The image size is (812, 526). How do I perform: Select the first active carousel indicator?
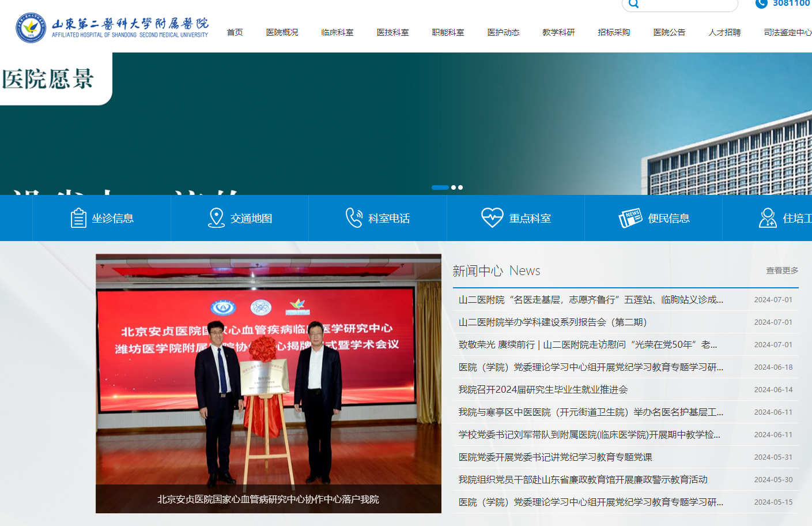coord(440,187)
